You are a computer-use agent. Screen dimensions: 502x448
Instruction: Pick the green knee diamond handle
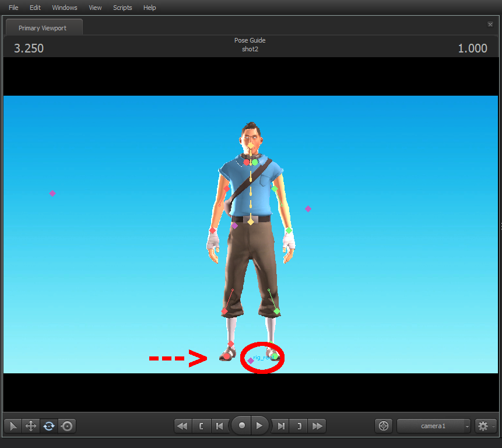click(x=277, y=311)
